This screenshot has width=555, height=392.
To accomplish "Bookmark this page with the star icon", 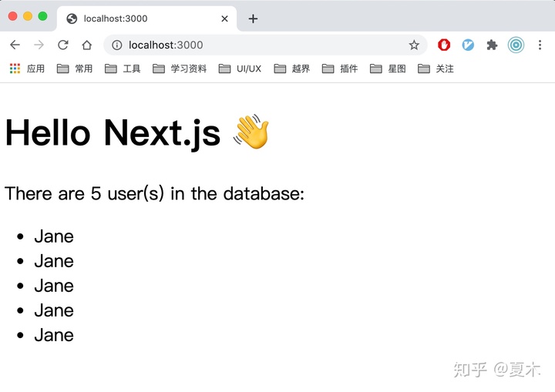I will click(x=414, y=45).
